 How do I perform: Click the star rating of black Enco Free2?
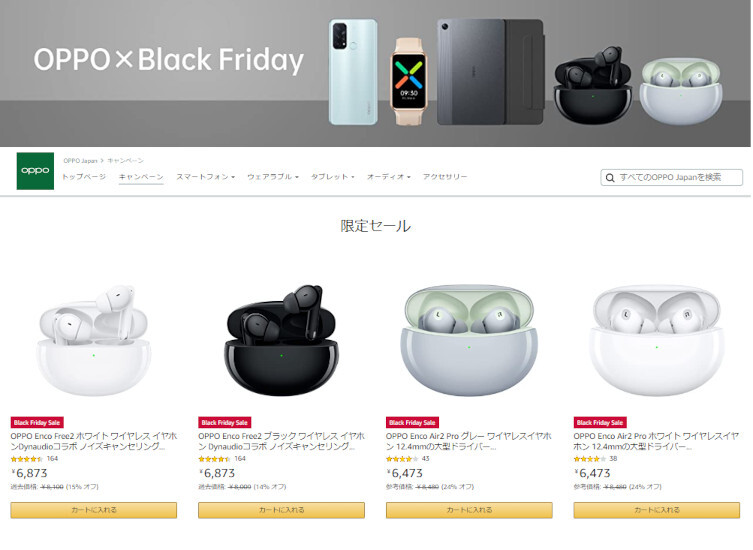[215, 459]
